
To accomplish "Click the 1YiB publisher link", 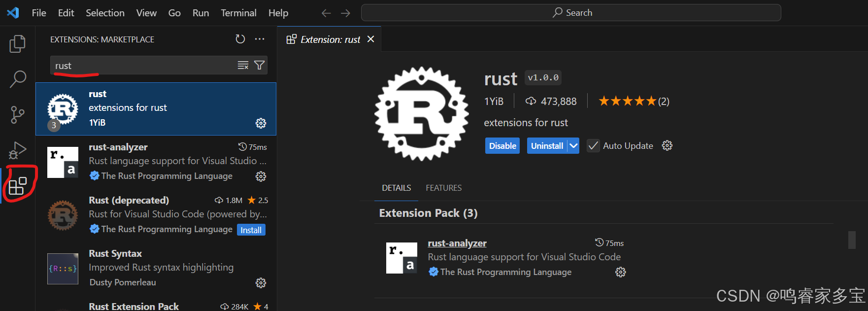I will point(494,102).
